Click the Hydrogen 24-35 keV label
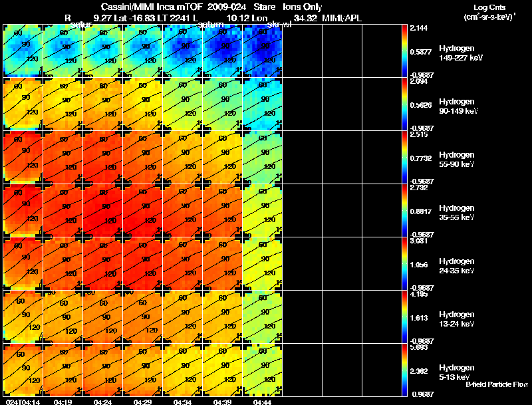The height and width of the screenshot is (405, 532). [457, 266]
